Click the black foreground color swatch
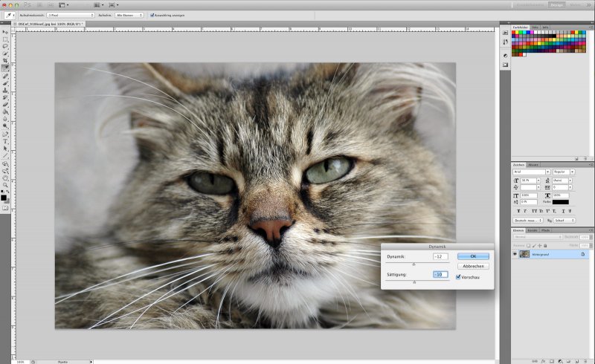Image resolution: width=595 pixels, height=364 pixels. (4, 198)
